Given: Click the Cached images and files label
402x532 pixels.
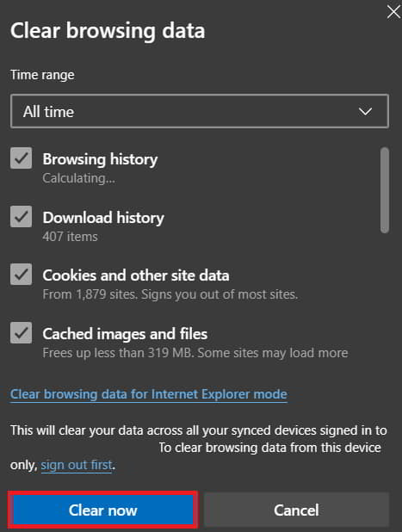Looking at the screenshot, I should click(x=125, y=334).
